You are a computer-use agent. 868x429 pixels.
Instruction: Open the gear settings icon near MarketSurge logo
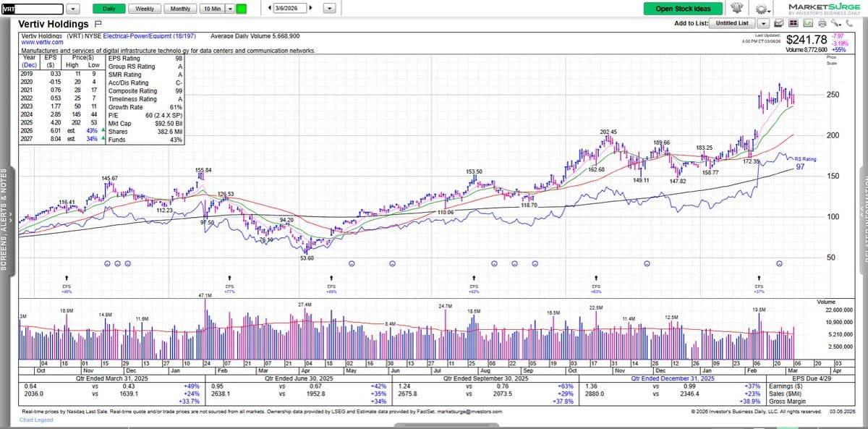click(761, 9)
